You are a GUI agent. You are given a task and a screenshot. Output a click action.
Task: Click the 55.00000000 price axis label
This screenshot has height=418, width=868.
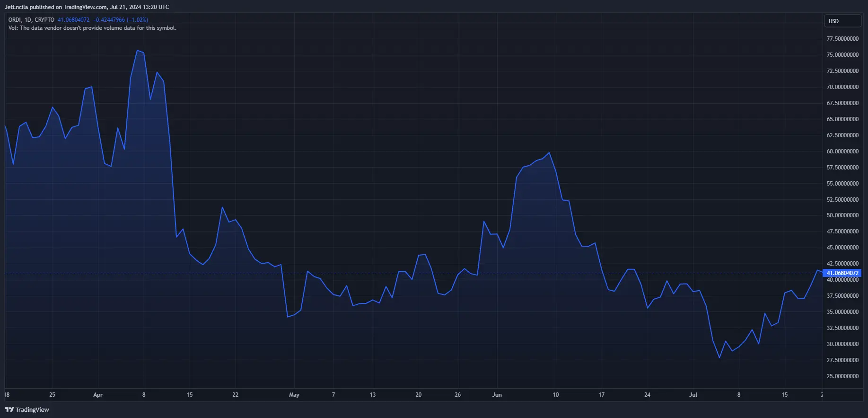(x=842, y=184)
